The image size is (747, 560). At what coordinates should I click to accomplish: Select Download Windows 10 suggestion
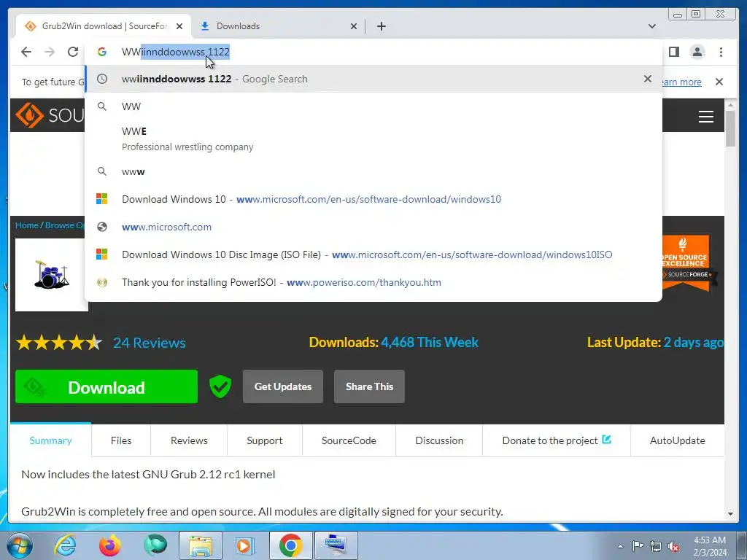373,199
